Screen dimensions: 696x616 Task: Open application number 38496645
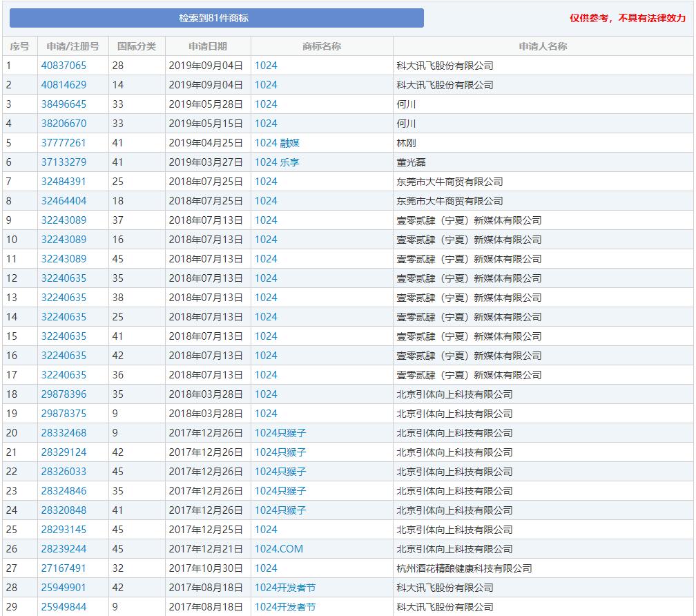(64, 104)
